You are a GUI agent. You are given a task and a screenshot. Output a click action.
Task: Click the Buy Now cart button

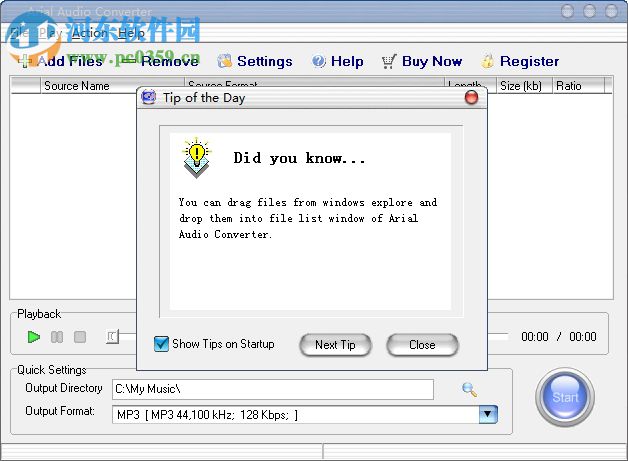(x=422, y=61)
